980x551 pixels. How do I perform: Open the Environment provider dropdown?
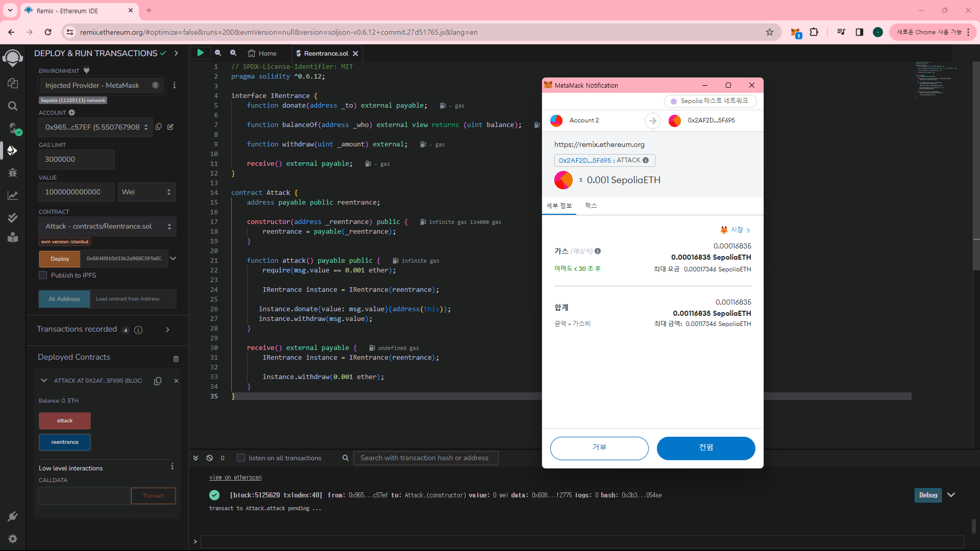(x=102, y=85)
